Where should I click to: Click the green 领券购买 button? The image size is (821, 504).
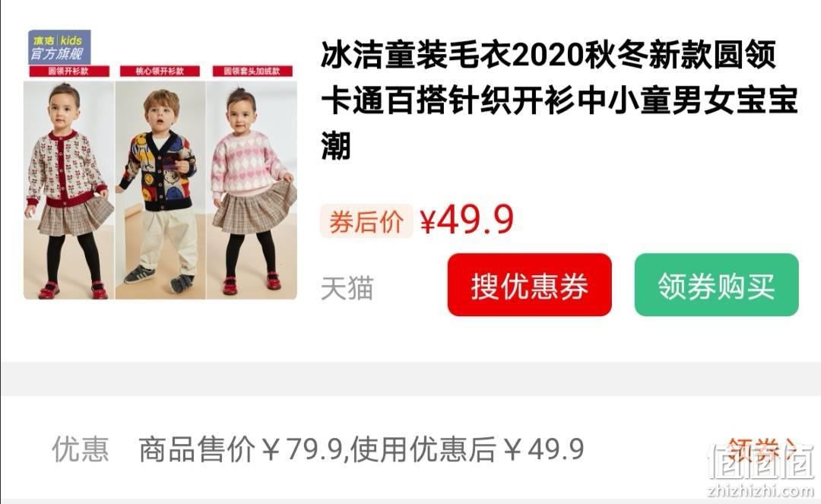(x=716, y=285)
